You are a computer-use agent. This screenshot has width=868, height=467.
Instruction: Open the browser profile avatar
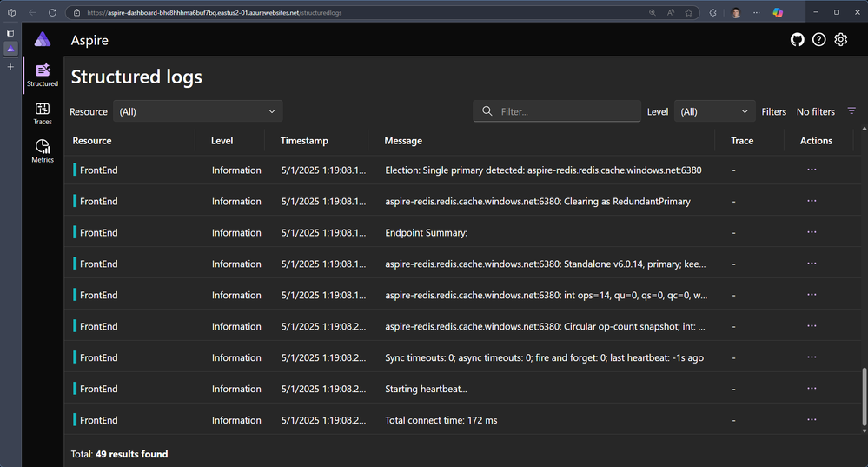tap(736, 12)
